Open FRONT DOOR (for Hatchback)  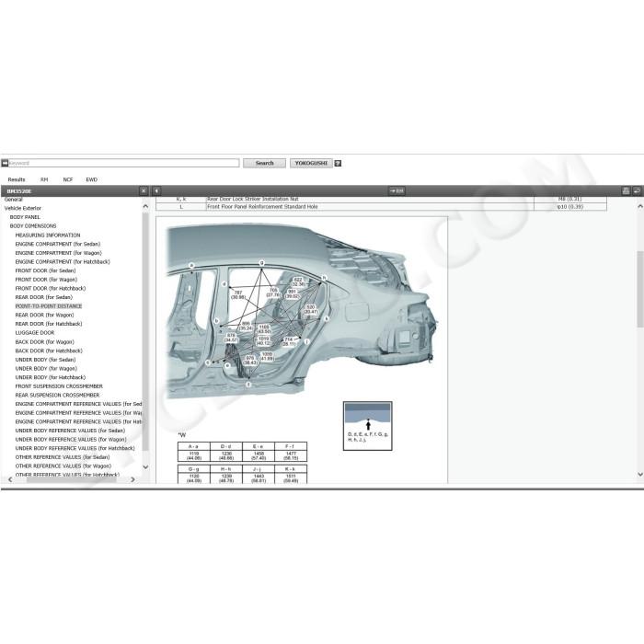tap(50, 288)
